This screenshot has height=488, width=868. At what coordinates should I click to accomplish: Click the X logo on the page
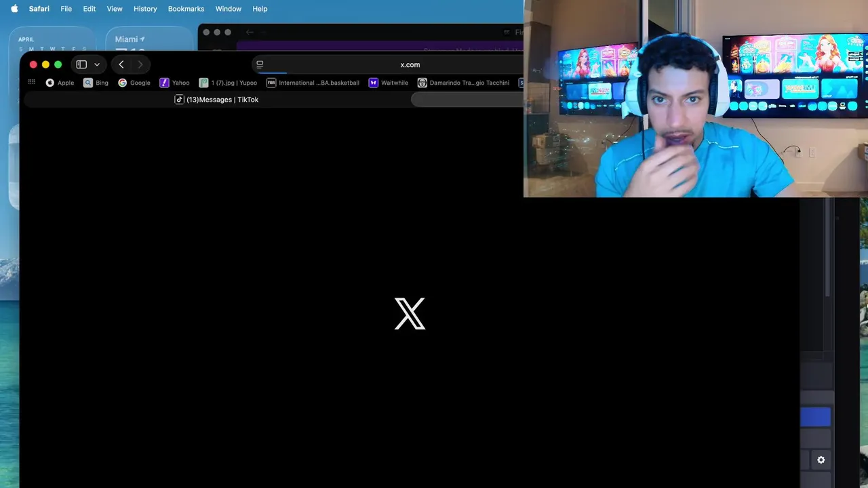click(410, 313)
